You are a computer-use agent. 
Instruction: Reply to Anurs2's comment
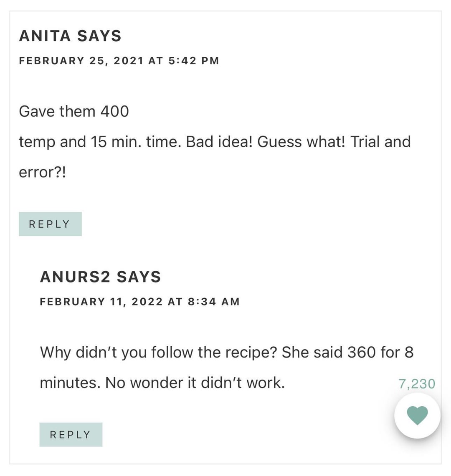tap(71, 435)
